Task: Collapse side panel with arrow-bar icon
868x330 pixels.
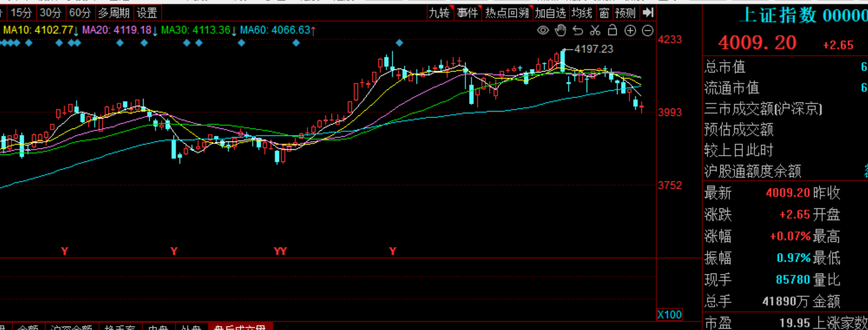Action: pyautogui.click(x=648, y=12)
